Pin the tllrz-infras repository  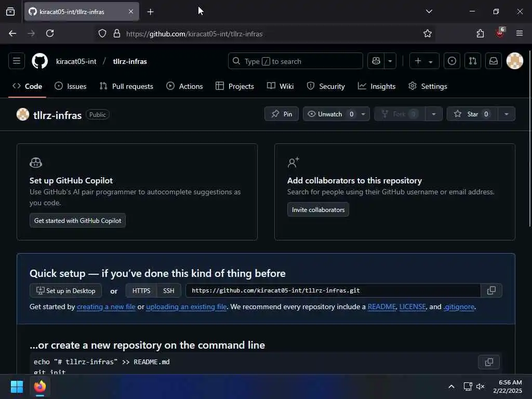coord(281,114)
